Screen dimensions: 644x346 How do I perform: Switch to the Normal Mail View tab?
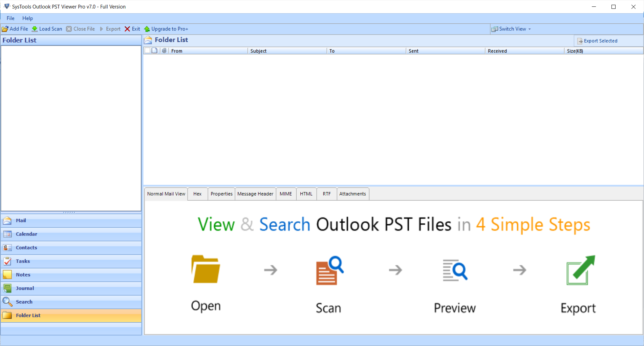click(x=166, y=194)
